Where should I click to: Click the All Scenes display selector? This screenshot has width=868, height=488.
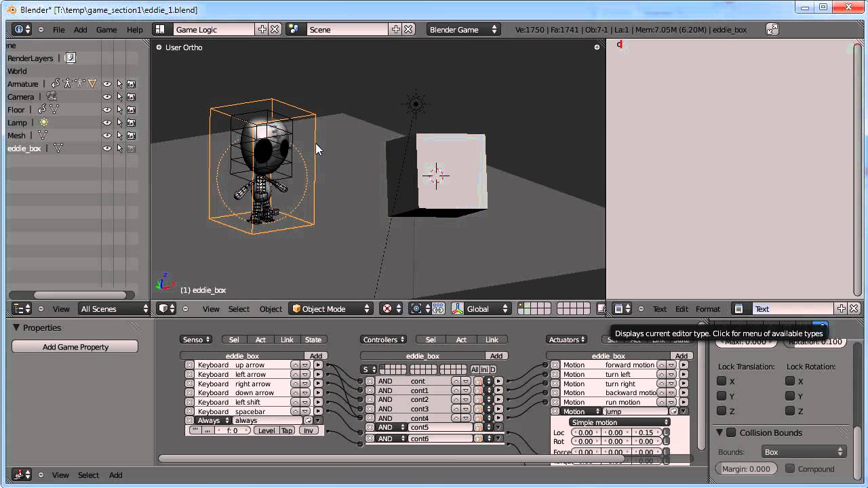point(113,308)
